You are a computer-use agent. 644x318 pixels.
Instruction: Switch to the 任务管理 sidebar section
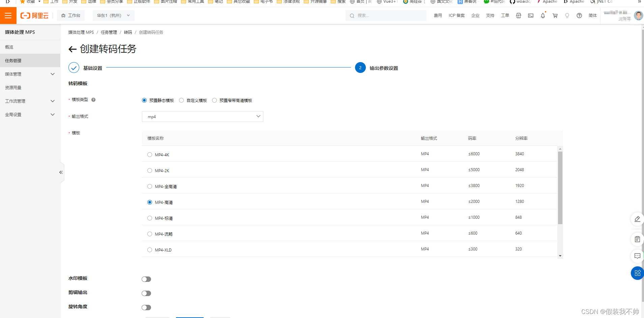[13, 60]
